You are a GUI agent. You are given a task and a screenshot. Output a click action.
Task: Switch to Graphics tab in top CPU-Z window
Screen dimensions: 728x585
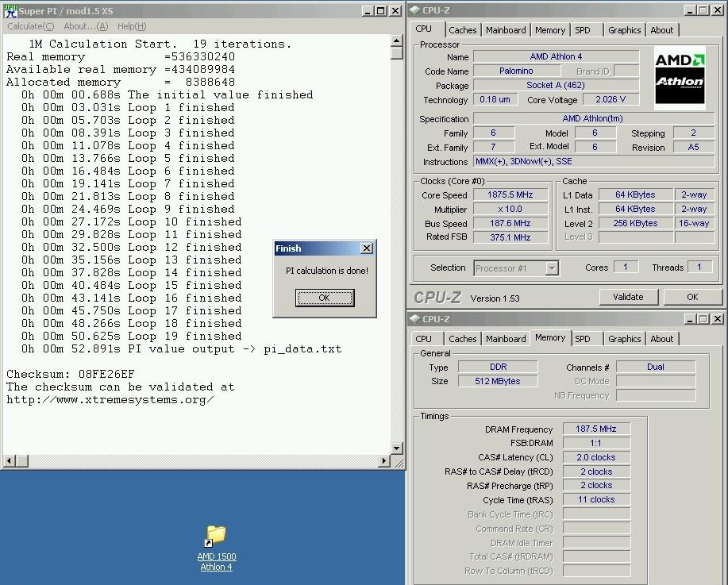(x=625, y=30)
